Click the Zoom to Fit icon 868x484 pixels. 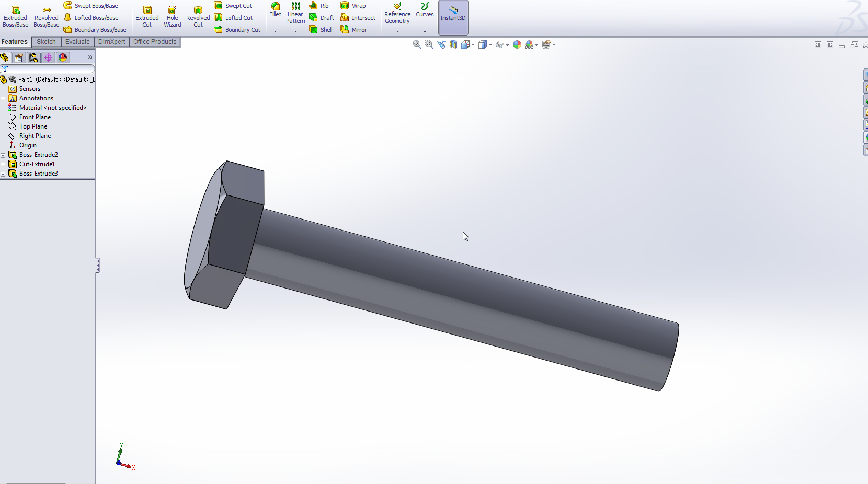[x=417, y=44]
